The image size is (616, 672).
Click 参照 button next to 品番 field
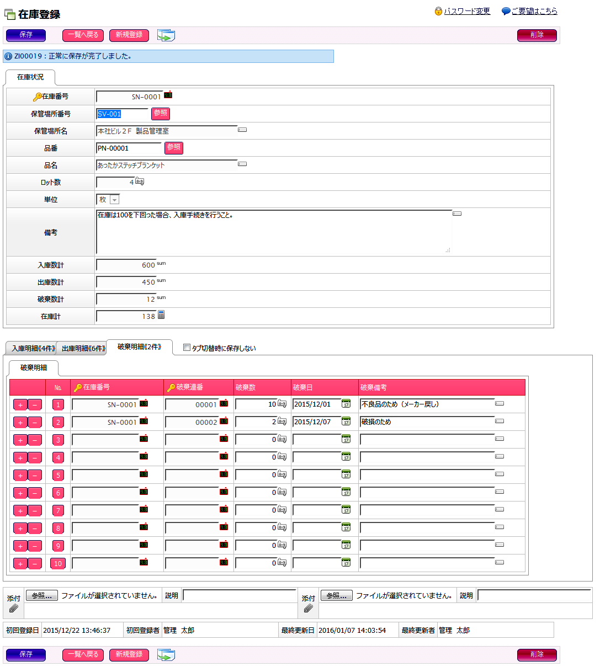click(174, 148)
